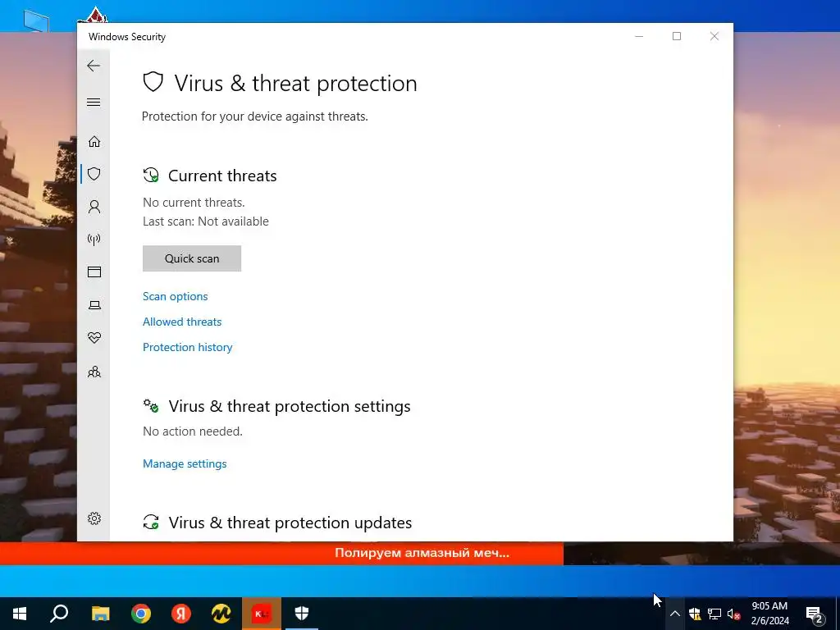Image resolution: width=840 pixels, height=630 pixels.
Task: Minimize the Windows Security window
Action: click(639, 36)
